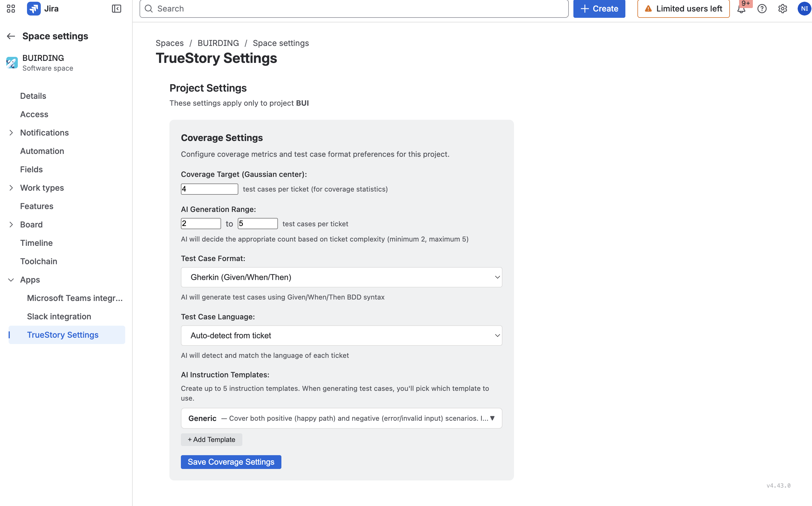Expand the Work types section chevron
This screenshot has height=506, width=812.
click(x=11, y=188)
